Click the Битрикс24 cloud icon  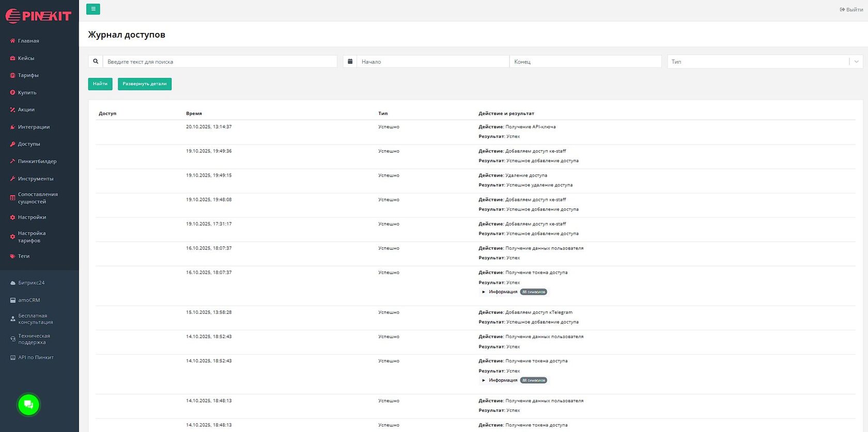pos(13,283)
